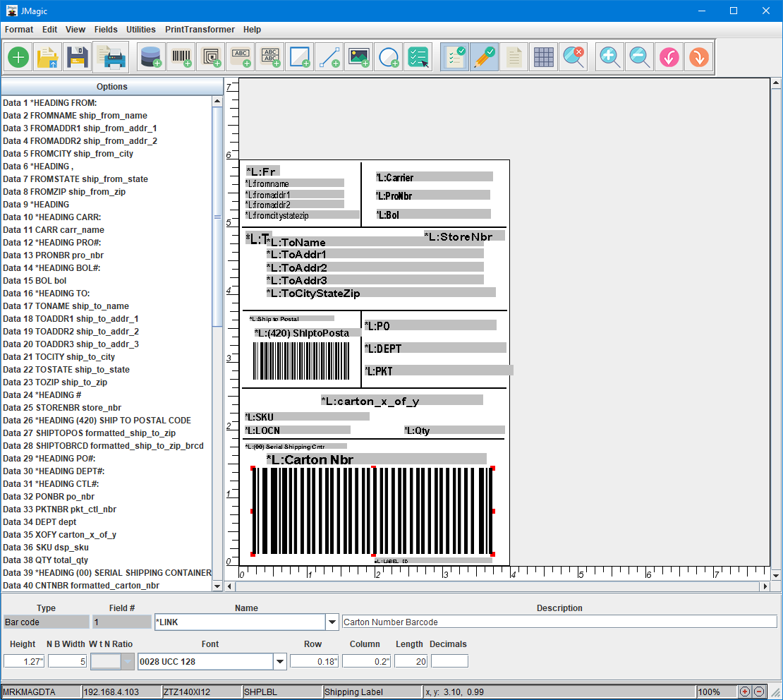This screenshot has width=783, height=700.
Task: Add a double-line ABC text block
Action: (270, 57)
